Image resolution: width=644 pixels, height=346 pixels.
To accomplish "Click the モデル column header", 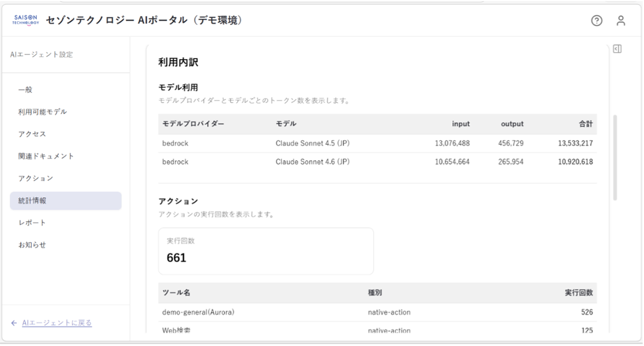I will [x=286, y=124].
